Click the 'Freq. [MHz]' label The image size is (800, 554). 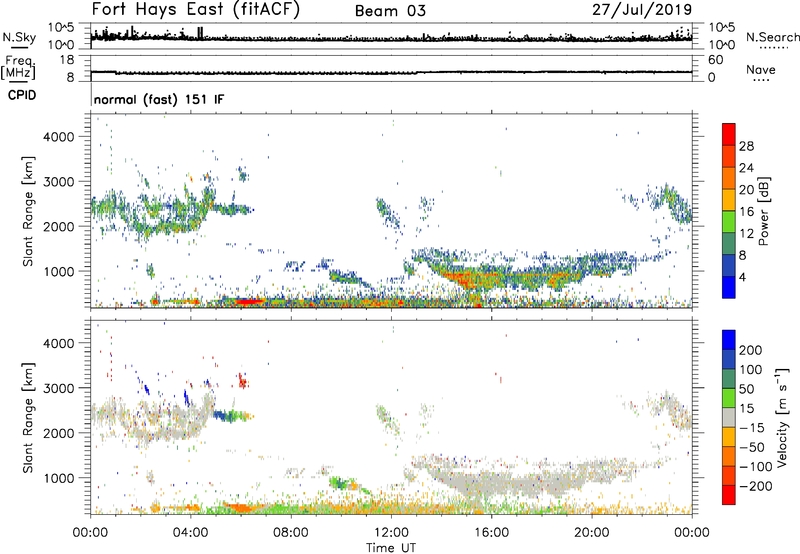[x=18, y=67]
